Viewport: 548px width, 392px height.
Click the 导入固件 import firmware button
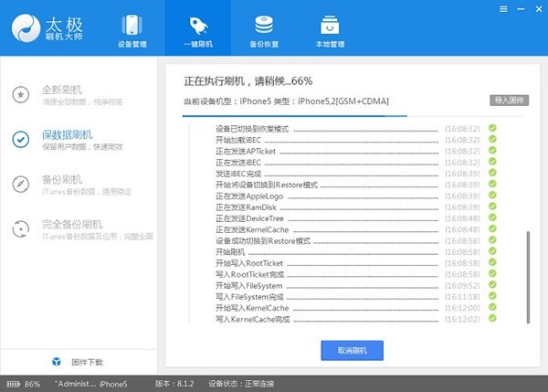509,101
